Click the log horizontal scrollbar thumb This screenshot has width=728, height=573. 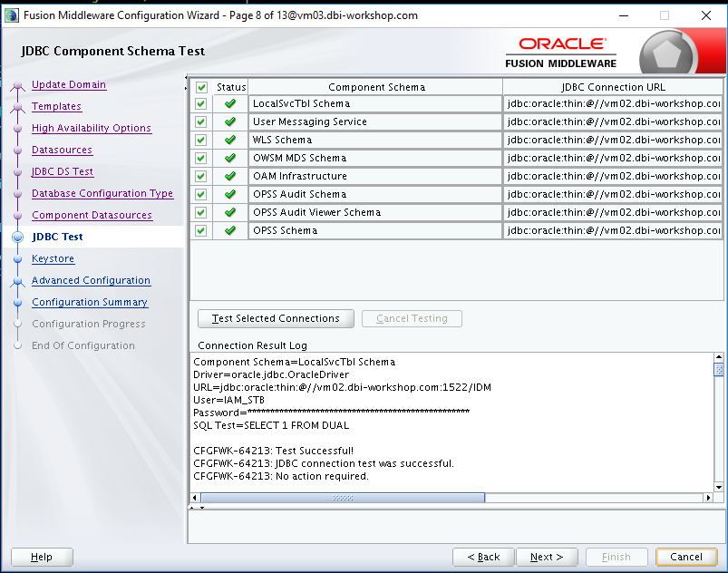(343, 498)
